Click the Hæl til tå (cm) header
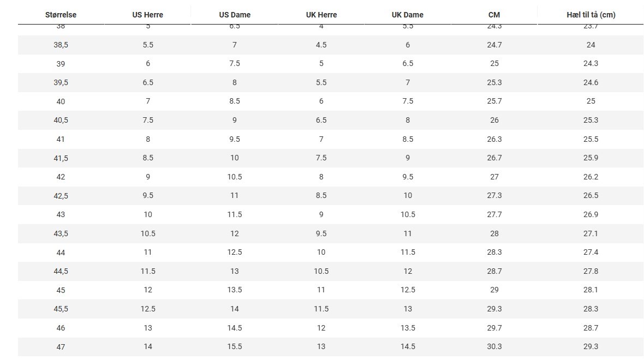This screenshot has height=360, width=644. coord(591,15)
